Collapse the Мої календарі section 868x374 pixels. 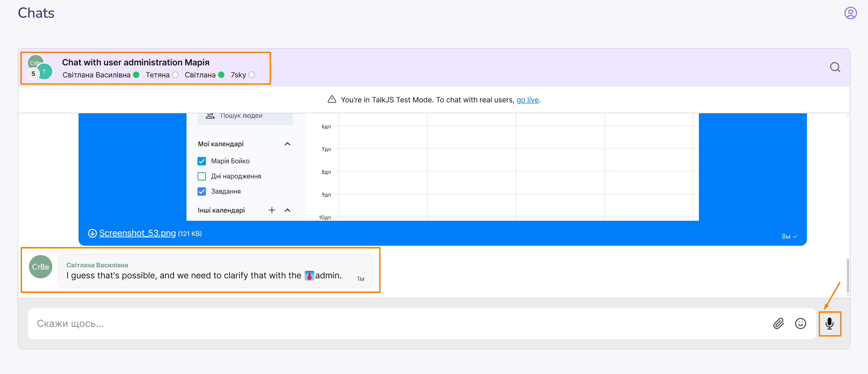(x=287, y=144)
